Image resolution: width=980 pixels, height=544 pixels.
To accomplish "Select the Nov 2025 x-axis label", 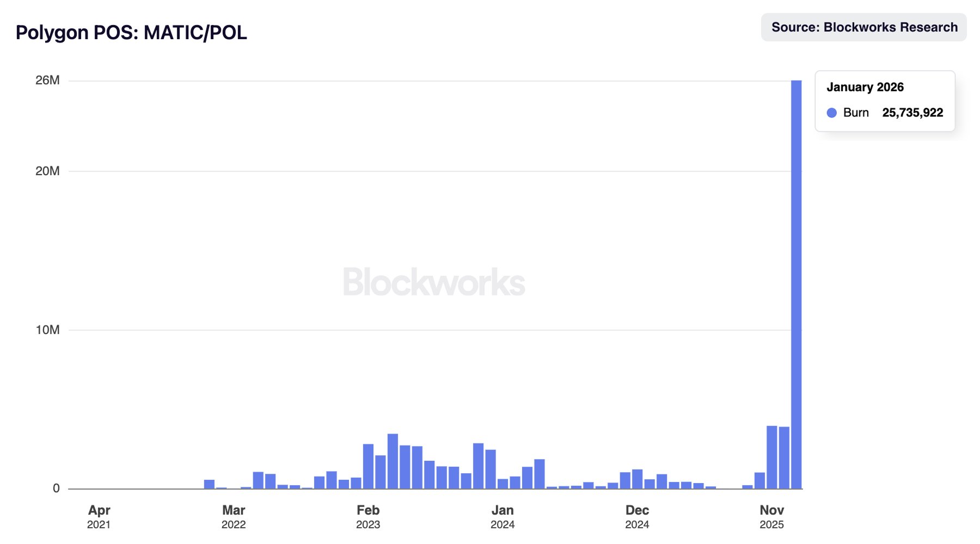I will coord(771,516).
